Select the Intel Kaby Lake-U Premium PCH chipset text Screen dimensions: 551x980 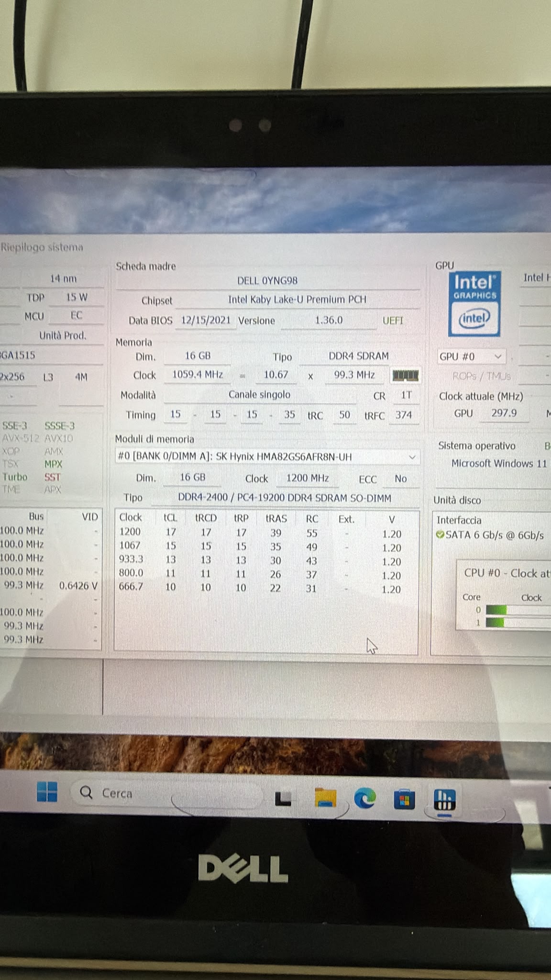(297, 300)
